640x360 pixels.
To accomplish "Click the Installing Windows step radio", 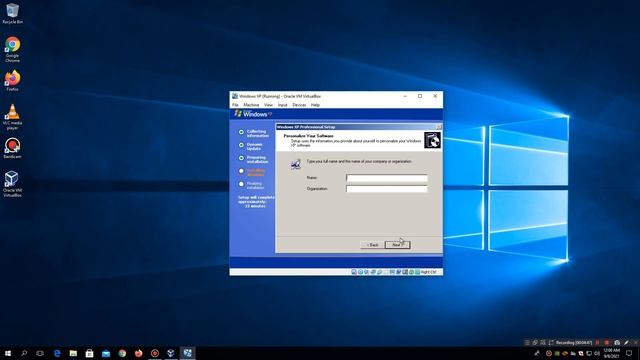I will click(x=241, y=171).
